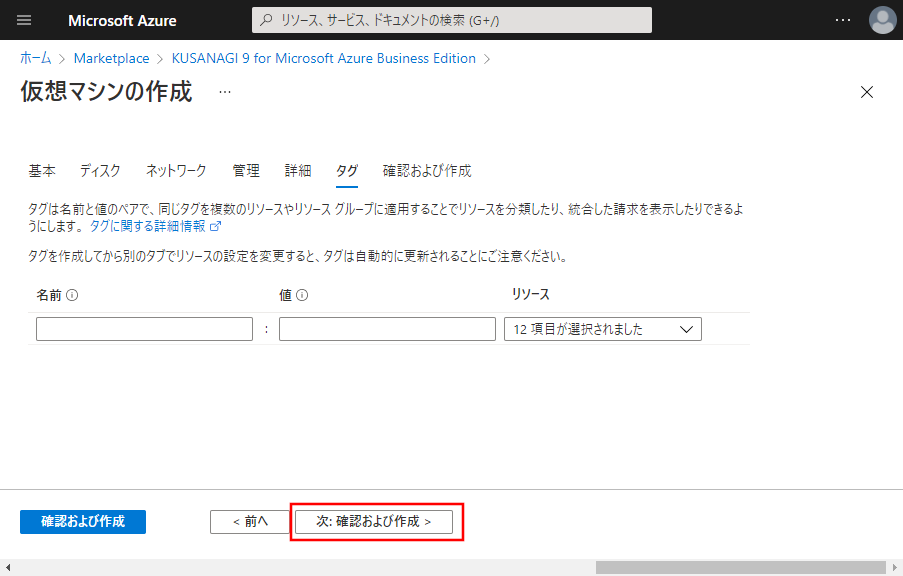The height and width of the screenshot is (576, 903).
Task: Click the 名前 column header label
Action: tap(49, 295)
